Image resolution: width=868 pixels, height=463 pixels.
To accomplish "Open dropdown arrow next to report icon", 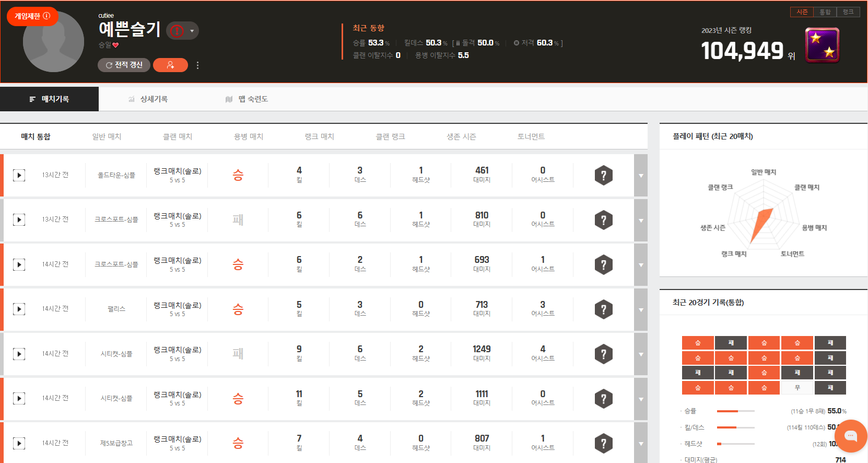I will point(192,31).
